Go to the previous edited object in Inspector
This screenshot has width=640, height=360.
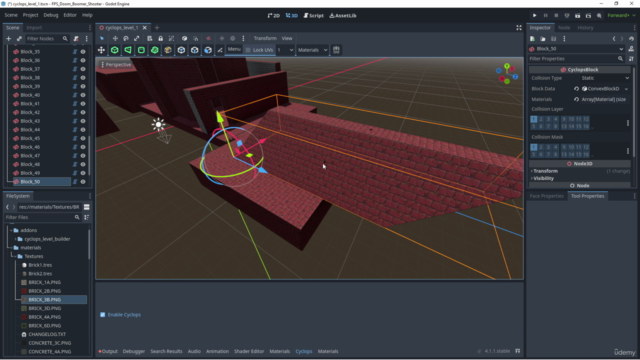(x=614, y=39)
